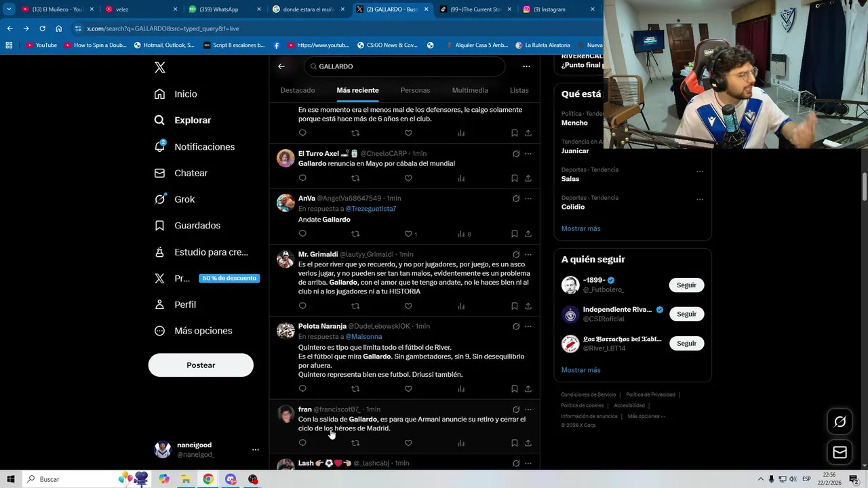
Task: Go to Inicio in sidebar
Action: pos(176,94)
